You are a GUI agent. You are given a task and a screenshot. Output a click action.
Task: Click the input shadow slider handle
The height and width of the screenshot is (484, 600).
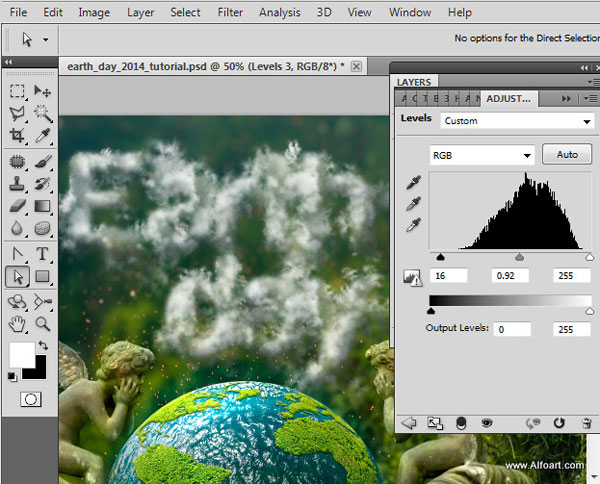click(x=440, y=257)
